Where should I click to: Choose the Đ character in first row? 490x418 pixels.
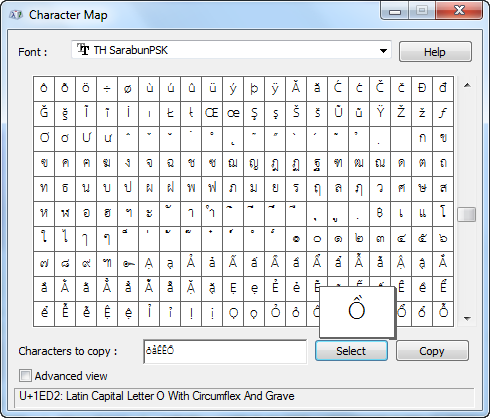[x=422, y=89]
